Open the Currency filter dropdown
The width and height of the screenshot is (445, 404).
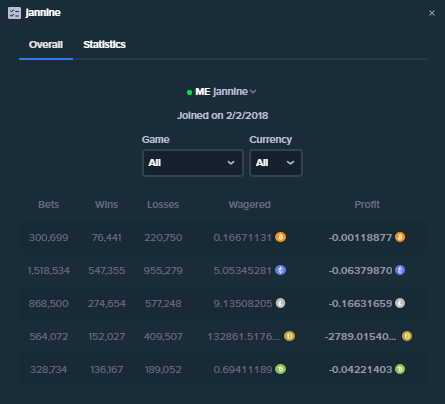[x=276, y=163]
